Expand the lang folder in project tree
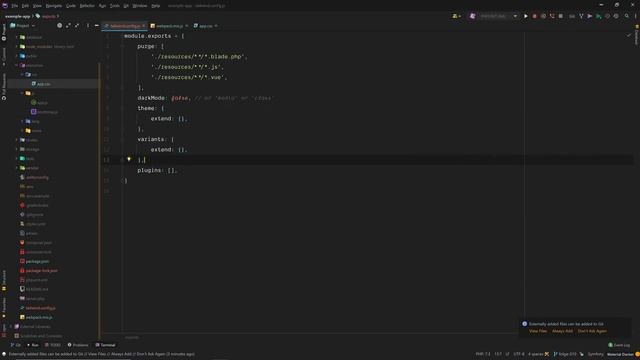 22,121
